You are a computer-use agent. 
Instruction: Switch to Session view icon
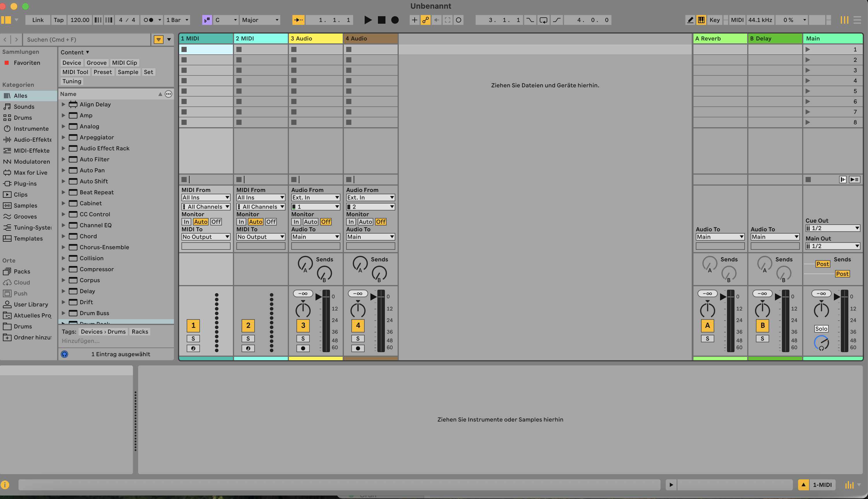pos(844,20)
